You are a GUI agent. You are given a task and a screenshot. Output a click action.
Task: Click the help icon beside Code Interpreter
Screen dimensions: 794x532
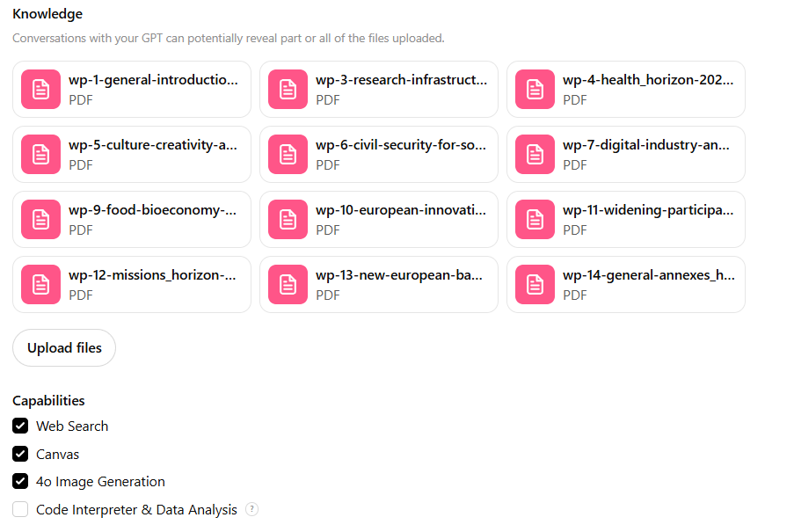click(251, 509)
